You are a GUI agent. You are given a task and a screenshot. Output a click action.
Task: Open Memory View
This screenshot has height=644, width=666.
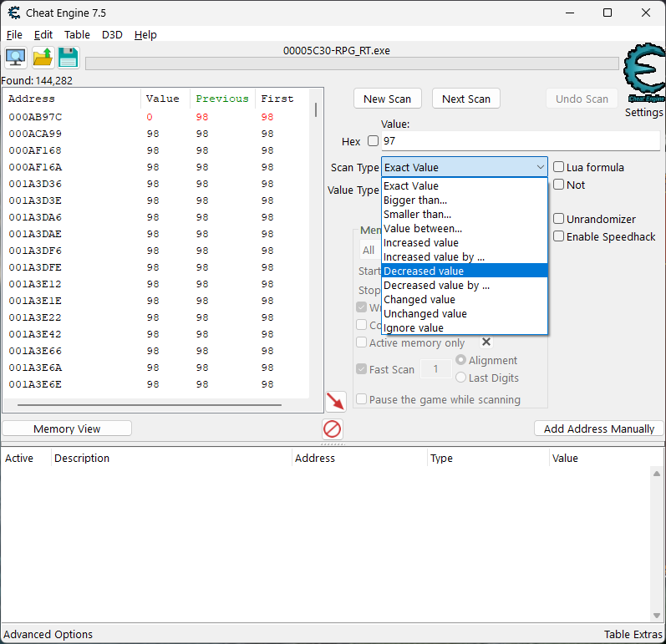click(67, 428)
